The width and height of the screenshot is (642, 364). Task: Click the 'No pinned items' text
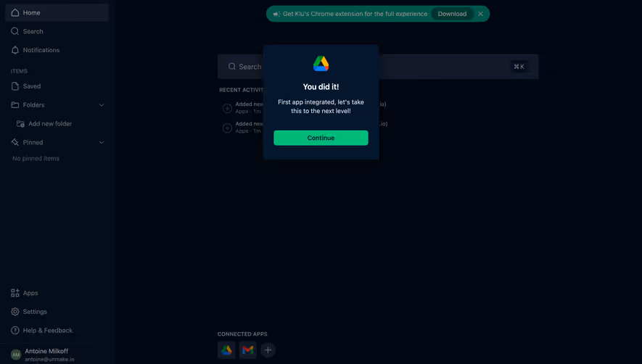pyautogui.click(x=36, y=159)
